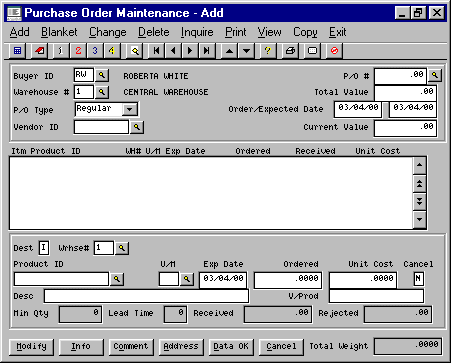Open Wrhse# lookup magnifier in detail section
Image resolution: width=451 pixels, height=363 pixels.
(122, 248)
